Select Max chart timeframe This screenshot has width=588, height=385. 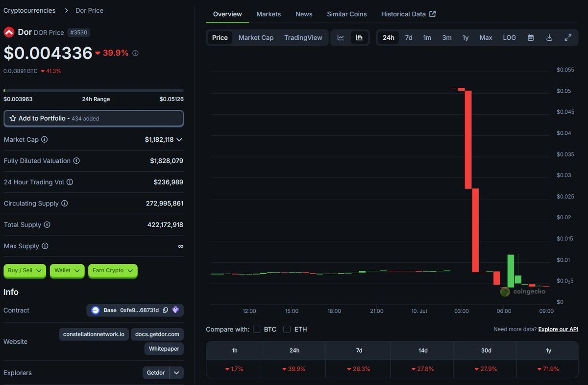coord(486,38)
